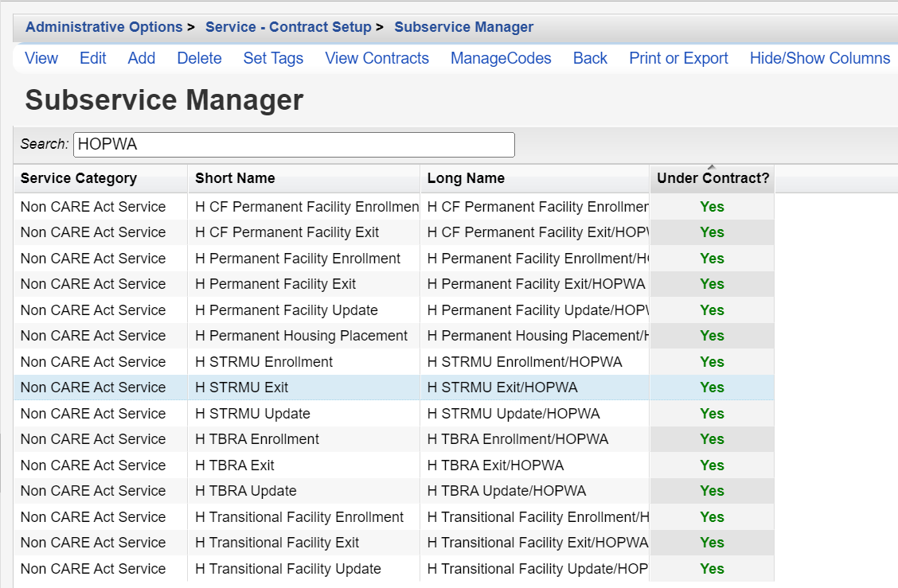
Task: Select short name H Permanent Housing Placement
Action: point(301,336)
